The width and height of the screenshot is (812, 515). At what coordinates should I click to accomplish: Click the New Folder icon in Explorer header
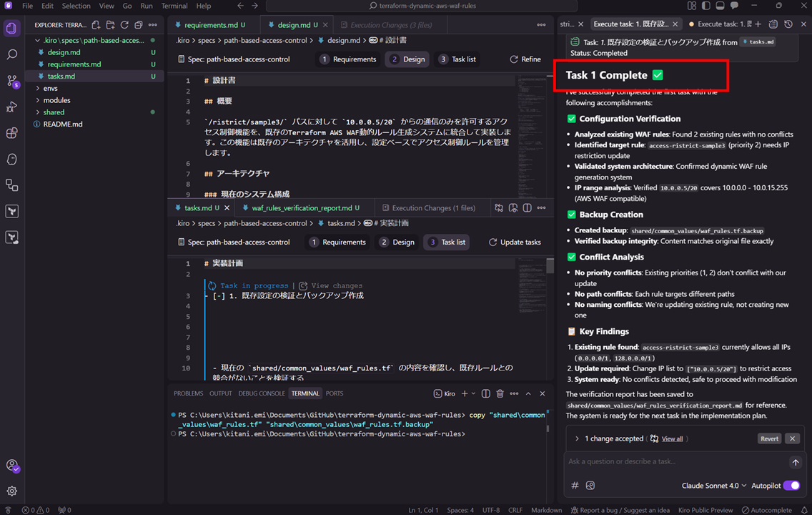(x=110, y=25)
